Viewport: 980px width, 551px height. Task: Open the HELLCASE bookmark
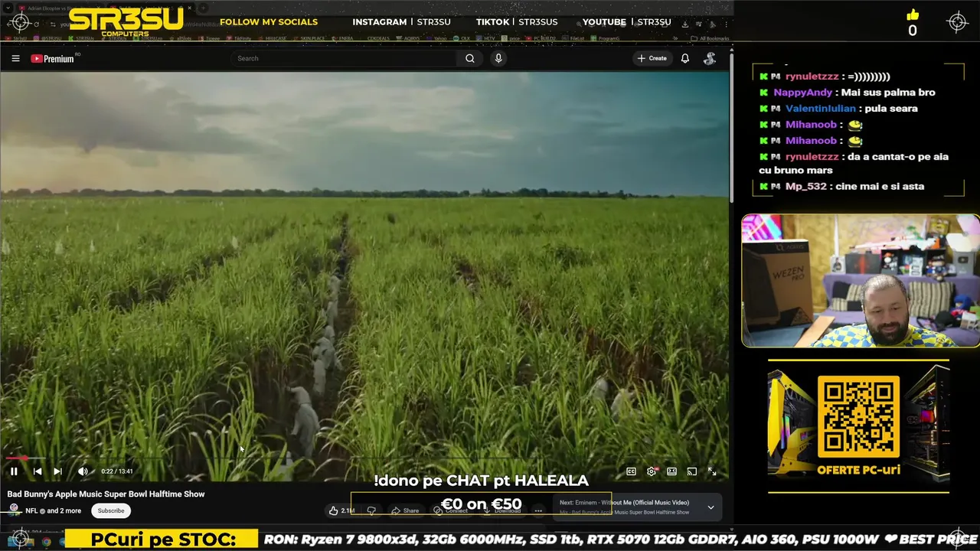point(273,38)
